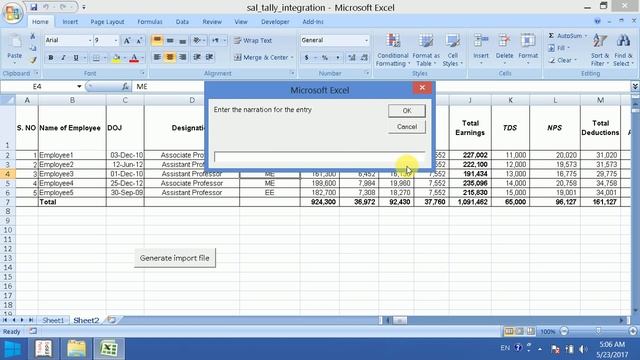Apply percent style formatting
Screen dimensions: 640x360
click(325, 58)
